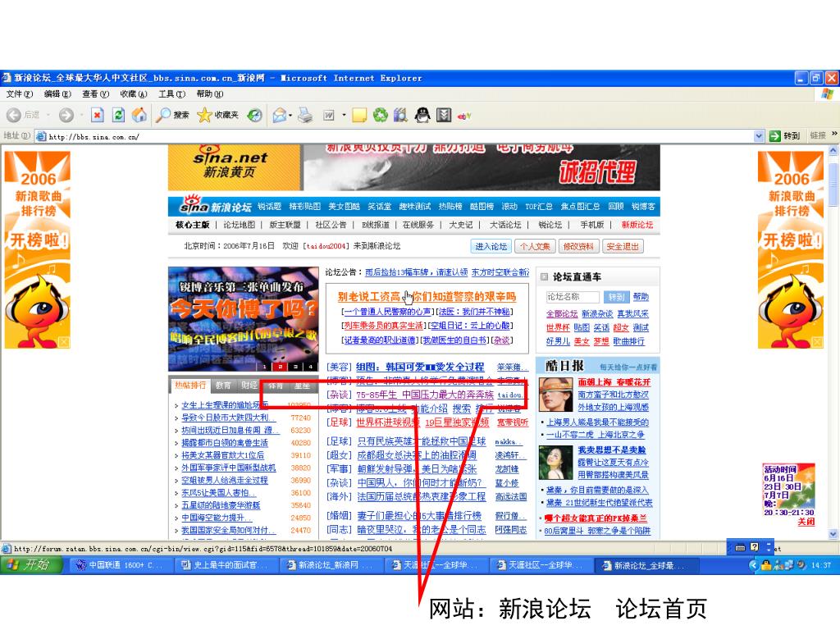Viewport: 840px width, 630px height.
Task: Click the 论坛名称 input field
Action: pyautogui.click(x=572, y=297)
